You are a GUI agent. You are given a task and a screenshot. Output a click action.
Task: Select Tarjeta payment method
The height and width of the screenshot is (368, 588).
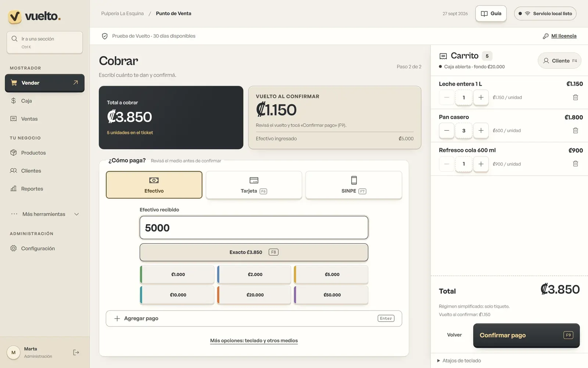(254, 185)
